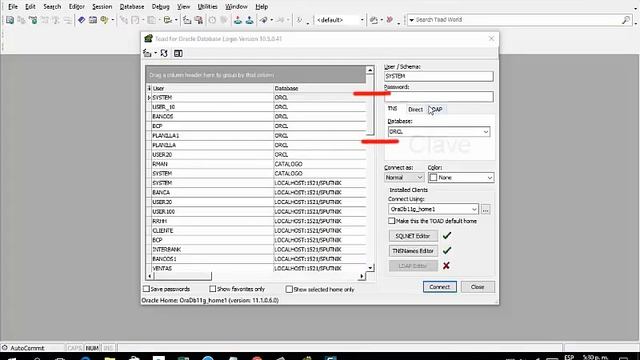Open the SQLNET Editor
The height and width of the screenshot is (360, 640).
(x=413, y=236)
